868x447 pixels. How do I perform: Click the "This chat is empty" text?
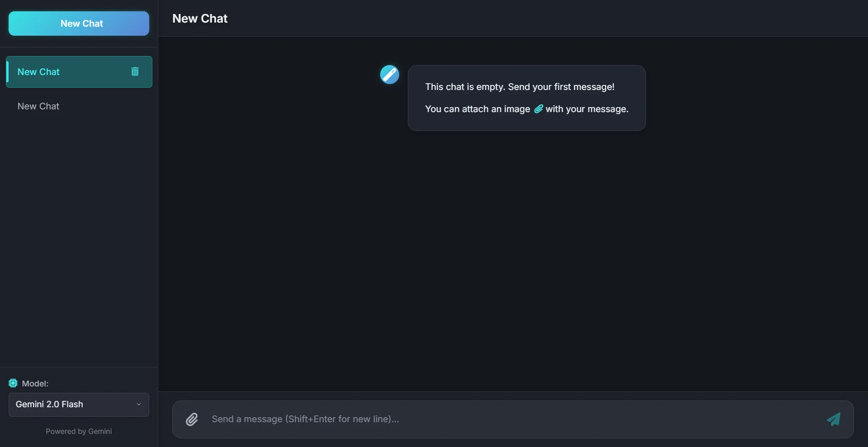[x=465, y=87]
